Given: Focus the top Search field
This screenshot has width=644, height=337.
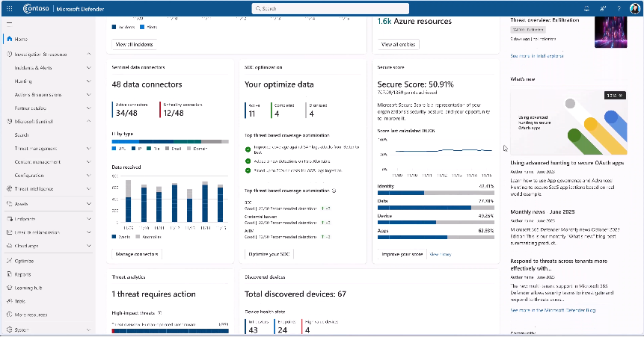Looking at the screenshot, I should coord(330,8).
